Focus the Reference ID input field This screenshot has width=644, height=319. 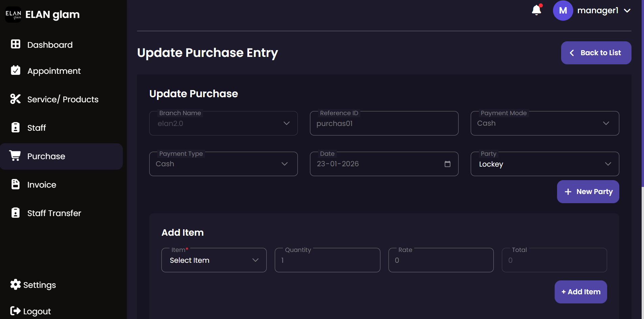pyautogui.click(x=384, y=124)
